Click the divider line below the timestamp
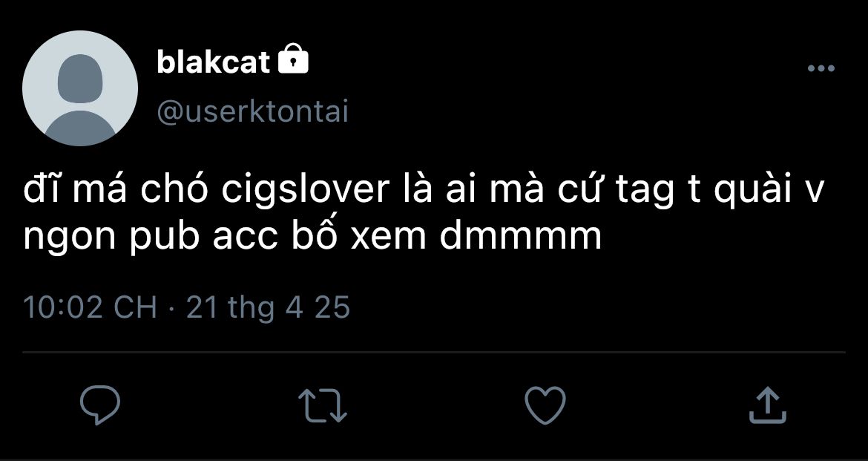Viewport: 868px width, 461px height. 434,352
